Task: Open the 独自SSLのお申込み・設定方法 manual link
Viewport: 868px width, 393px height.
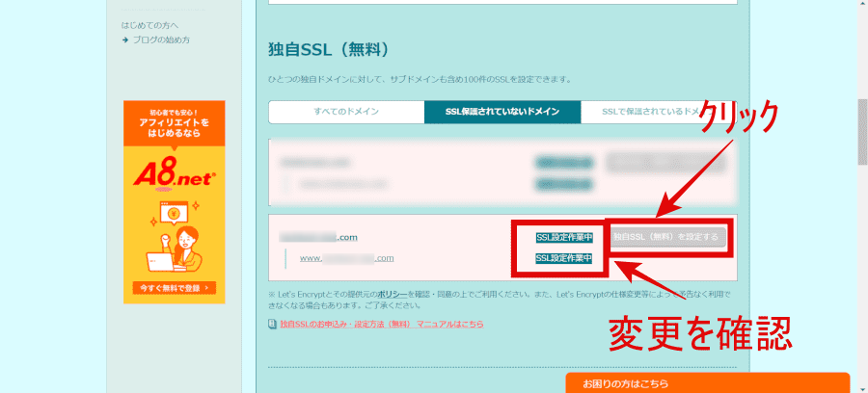Action: [x=382, y=325]
